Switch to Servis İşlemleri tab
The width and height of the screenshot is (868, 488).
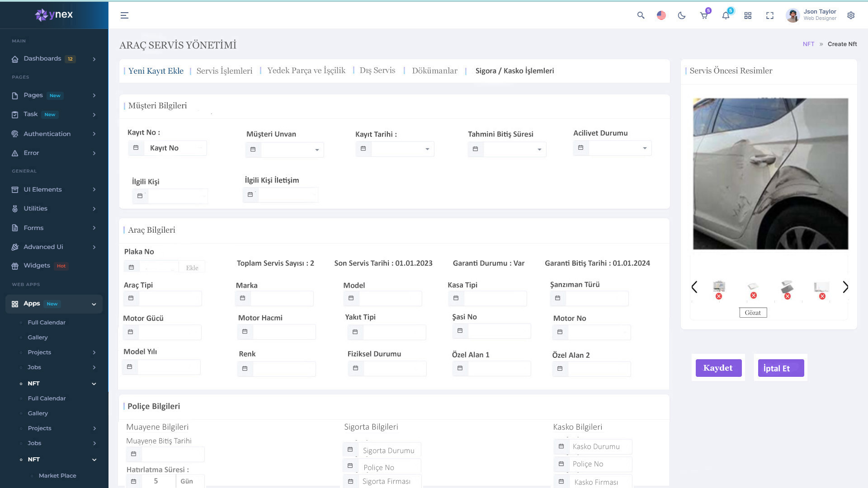pyautogui.click(x=224, y=71)
